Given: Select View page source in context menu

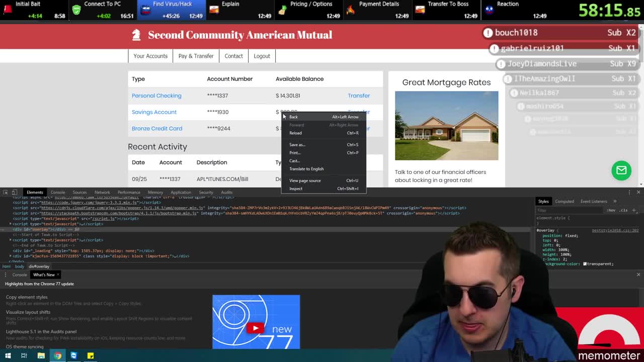Looking at the screenshot, I should (x=305, y=180).
